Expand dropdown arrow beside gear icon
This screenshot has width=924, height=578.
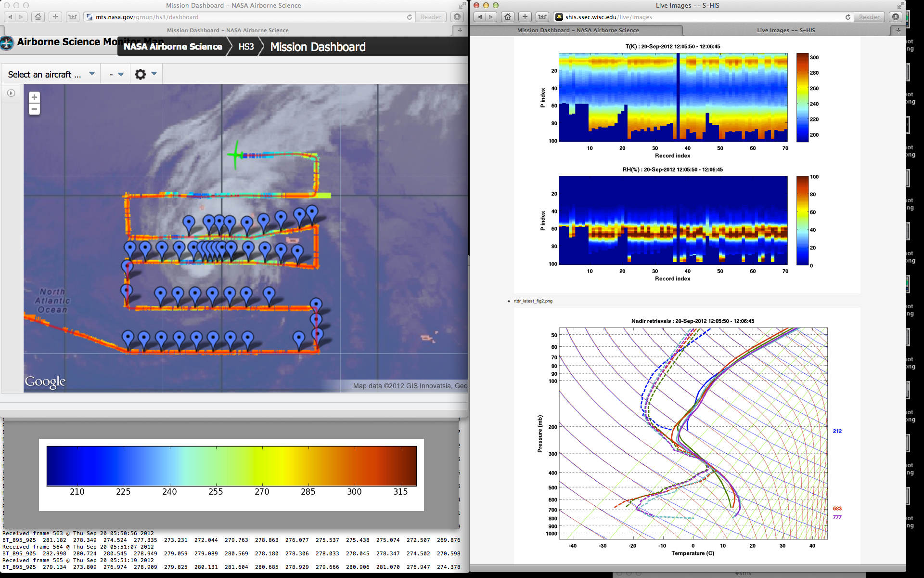click(154, 74)
